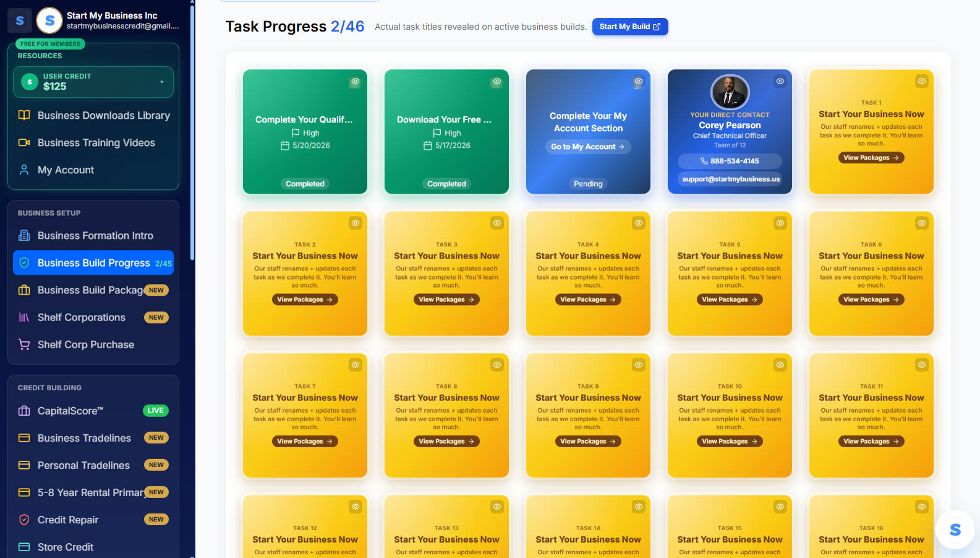This screenshot has width=980, height=558.
Task: Click the Task 16 card title
Action: click(871, 539)
